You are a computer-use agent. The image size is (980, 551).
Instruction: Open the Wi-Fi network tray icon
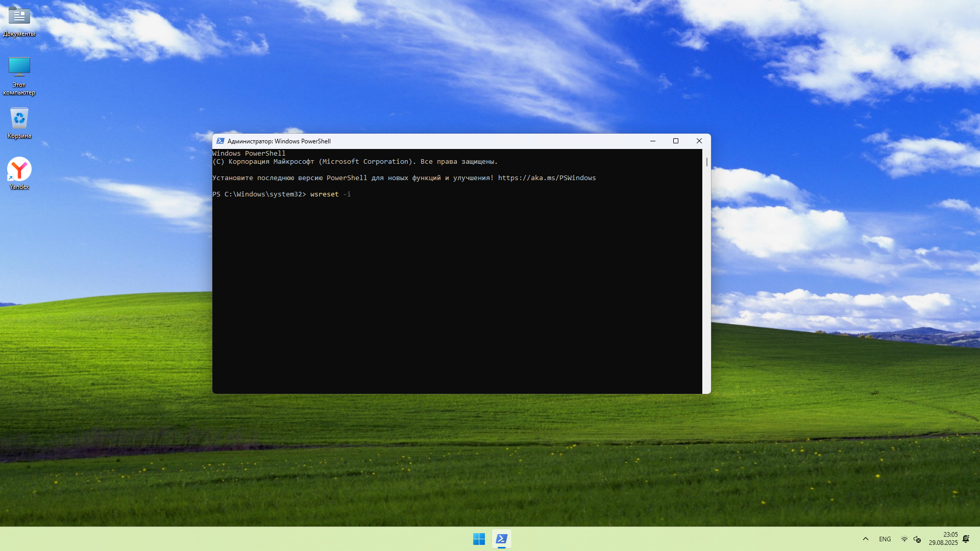904,539
